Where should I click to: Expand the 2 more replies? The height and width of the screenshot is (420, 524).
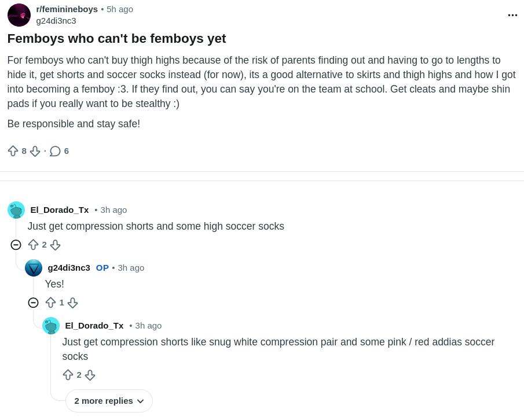109,401
